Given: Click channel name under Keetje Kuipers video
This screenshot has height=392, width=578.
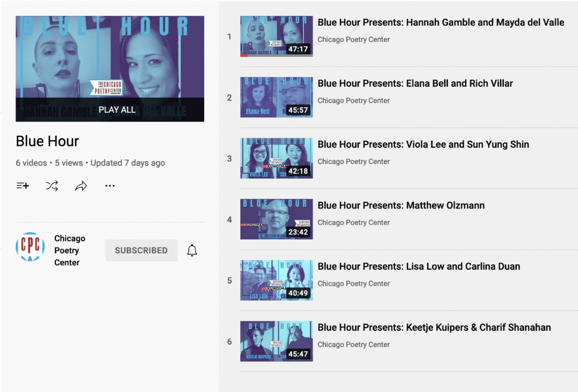Looking at the screenshot, I should [x=354, y=345].
